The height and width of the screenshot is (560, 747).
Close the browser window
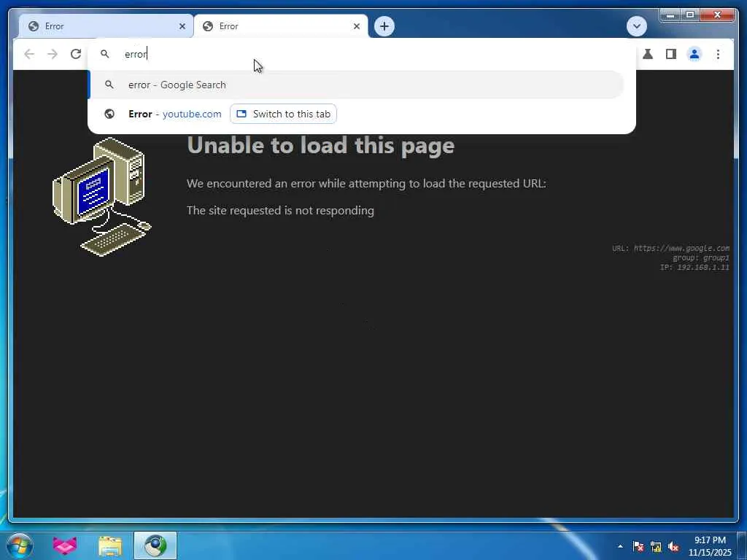point(718,15)
